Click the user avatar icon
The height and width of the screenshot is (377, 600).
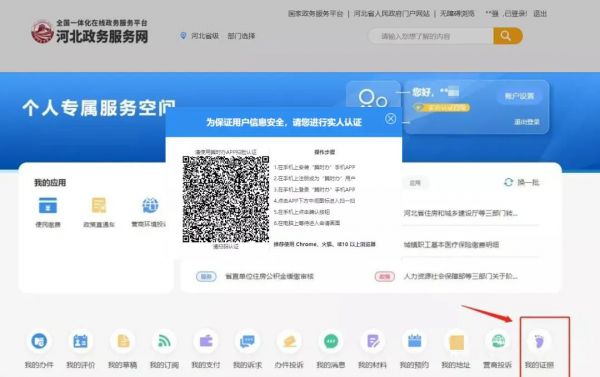coord(373,98)
